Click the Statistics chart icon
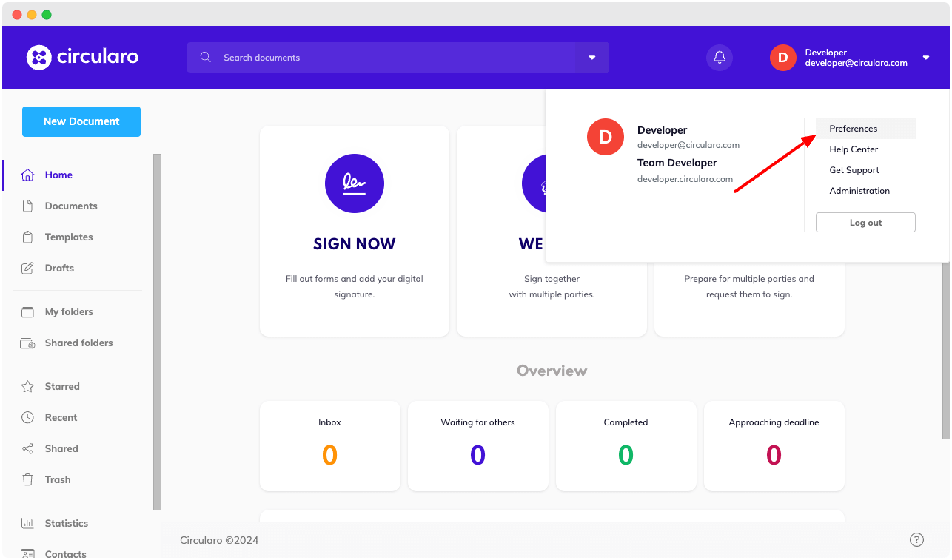 coord(27,524)
